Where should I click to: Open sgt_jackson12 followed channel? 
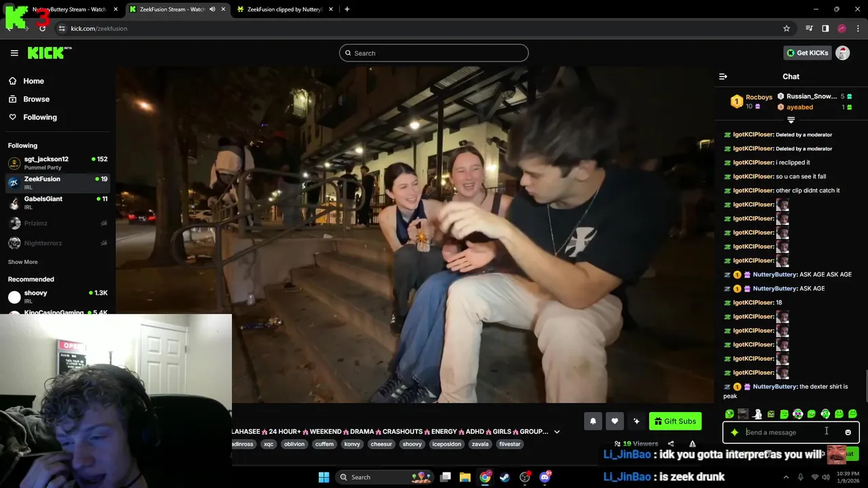(58, 163)
